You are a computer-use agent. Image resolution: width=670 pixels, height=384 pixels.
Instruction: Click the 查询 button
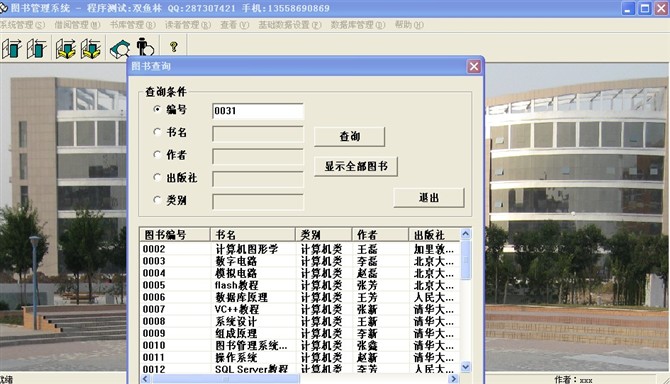point(350,137)
